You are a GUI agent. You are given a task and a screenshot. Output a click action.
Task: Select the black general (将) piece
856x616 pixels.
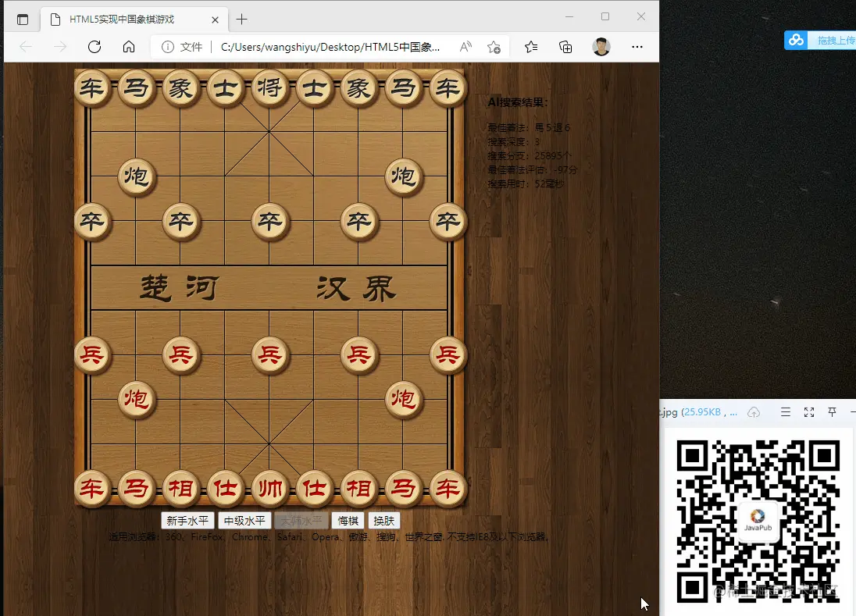click(269, 88)
